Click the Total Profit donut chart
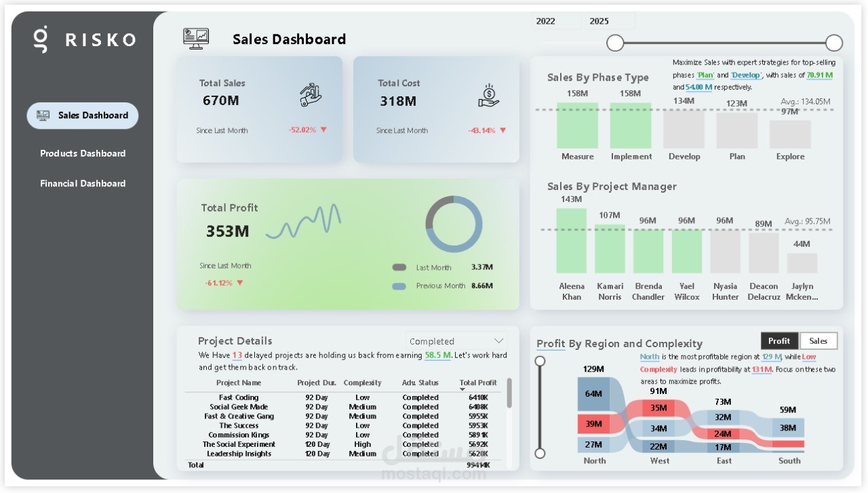This screenshot has width=868, height=493. [x=454, y=224]
